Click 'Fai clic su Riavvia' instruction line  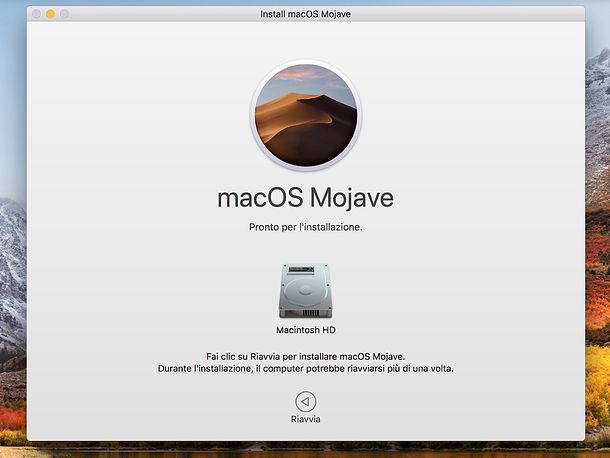305,356
